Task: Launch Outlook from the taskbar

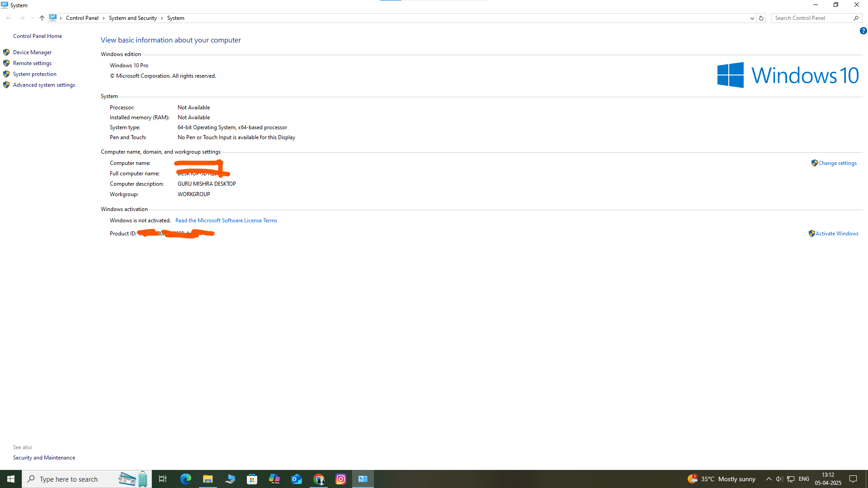Action: (297, 479)
